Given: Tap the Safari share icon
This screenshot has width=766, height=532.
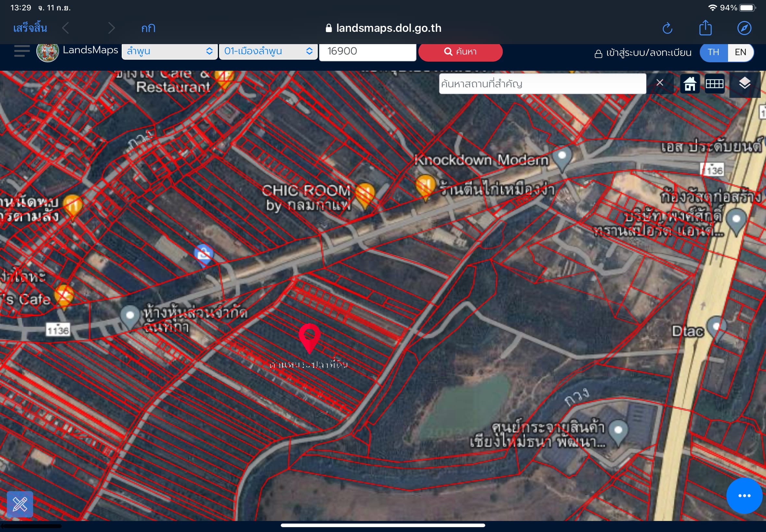Looking at the screenshot, I should tap(705, 28).
